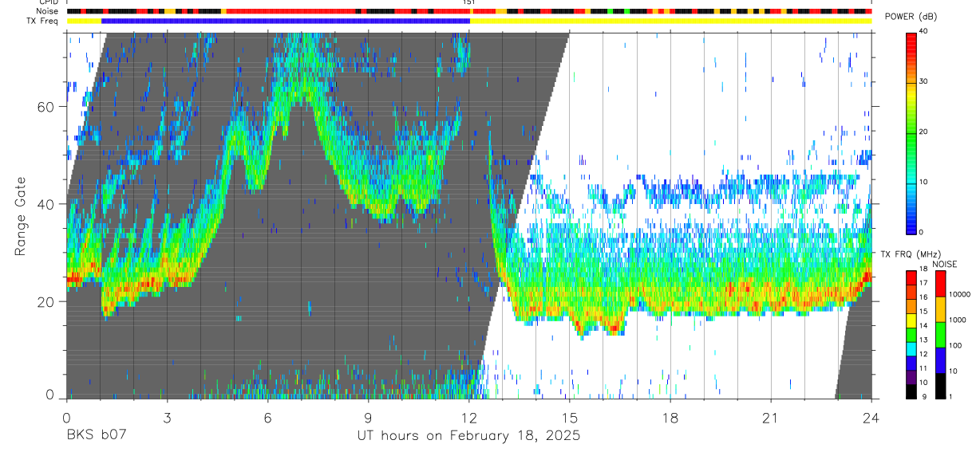Click the 21 tick on the UT hours axis
This screenshot has width=980, height=452.
[771, 418]
